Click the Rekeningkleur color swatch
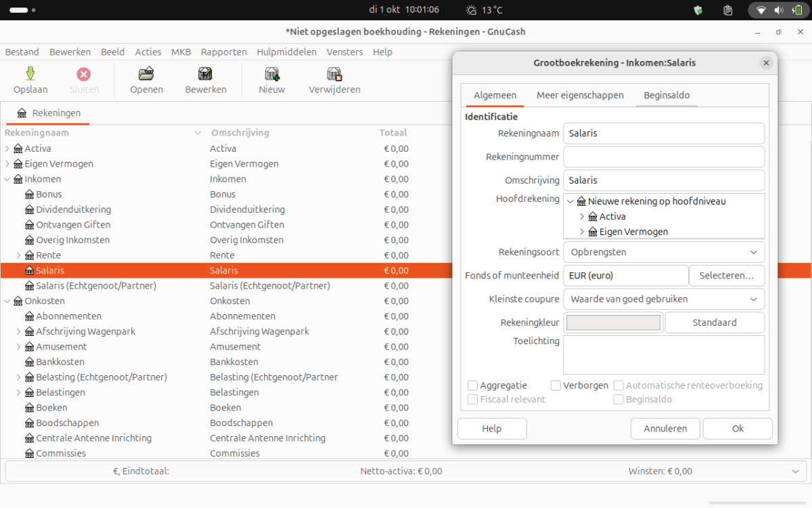 pos(613,322)
